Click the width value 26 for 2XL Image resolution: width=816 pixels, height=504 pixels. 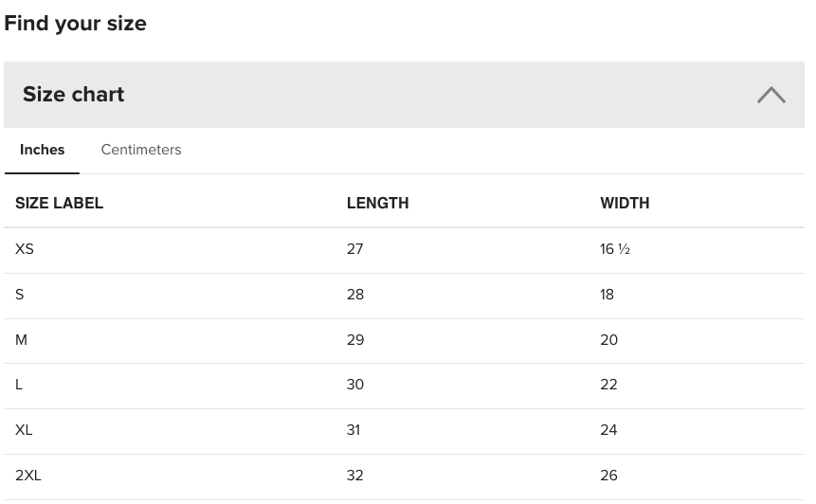608,476
